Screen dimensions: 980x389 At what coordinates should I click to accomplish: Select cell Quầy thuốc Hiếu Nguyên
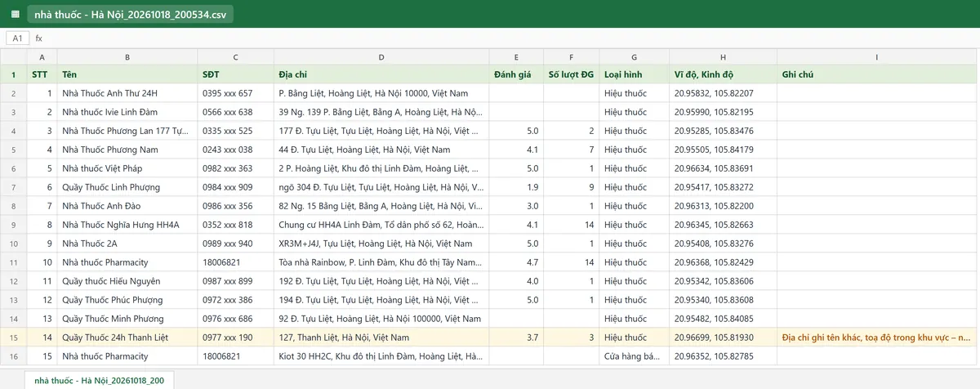[x=127, y=281]
